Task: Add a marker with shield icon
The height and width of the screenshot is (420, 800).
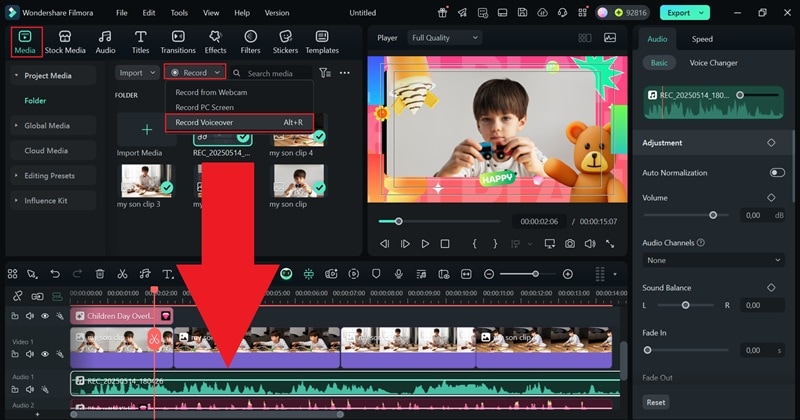Action: (376, 274)
